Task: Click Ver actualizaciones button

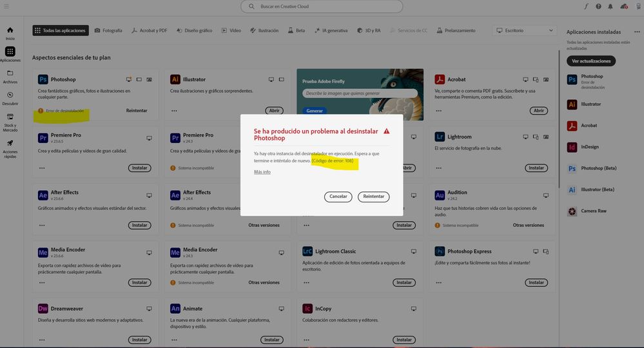Action: (x=591, y=61)
